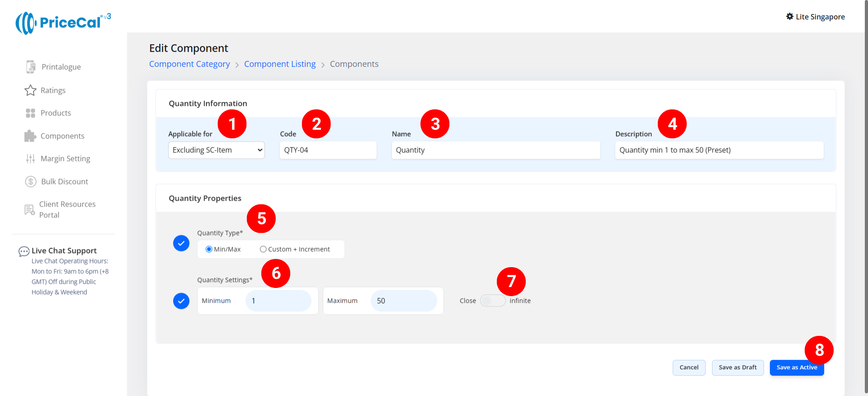Open Printalogue via its sidebar icon
868x396 pixels.
click(30, 67)
